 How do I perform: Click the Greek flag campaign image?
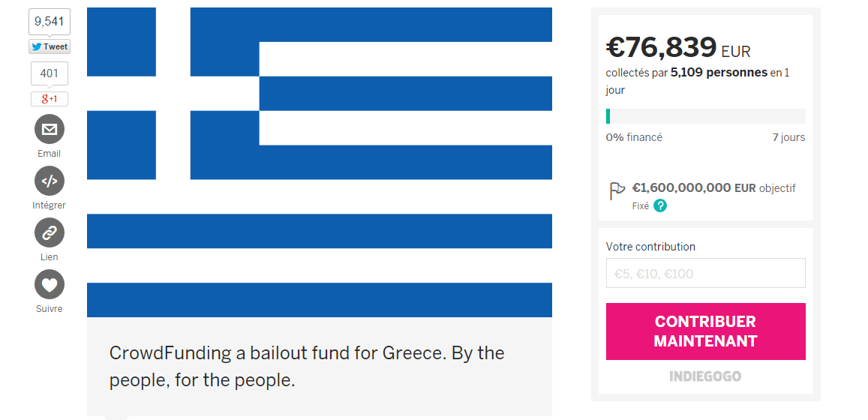coord(320,162)
